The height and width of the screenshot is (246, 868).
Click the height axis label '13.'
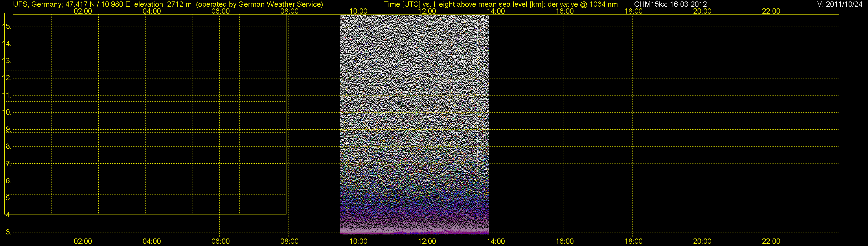click(x=7, y=61)
